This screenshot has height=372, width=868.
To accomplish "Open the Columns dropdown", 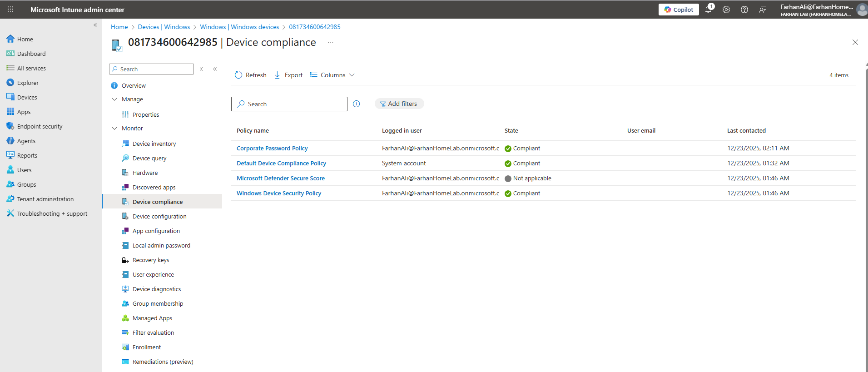I will (332, 75).
